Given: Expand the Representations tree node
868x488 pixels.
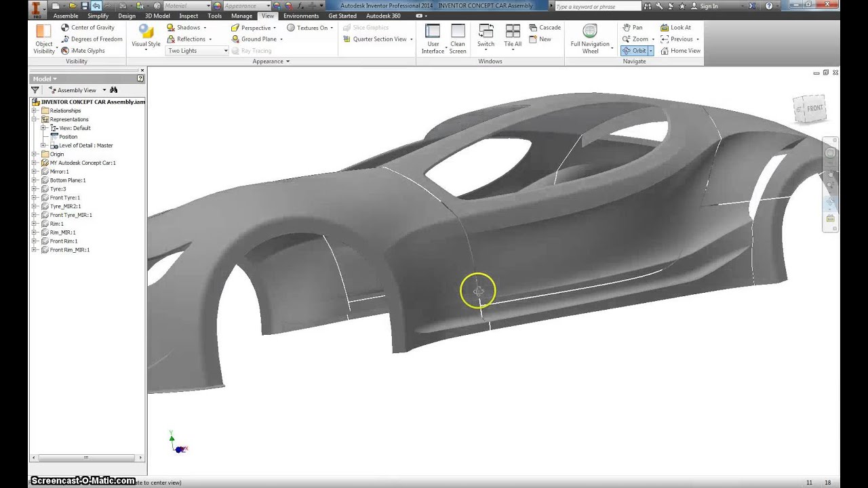Looking at the screenshot, I should pyautogui.click(x=33, y=119).
